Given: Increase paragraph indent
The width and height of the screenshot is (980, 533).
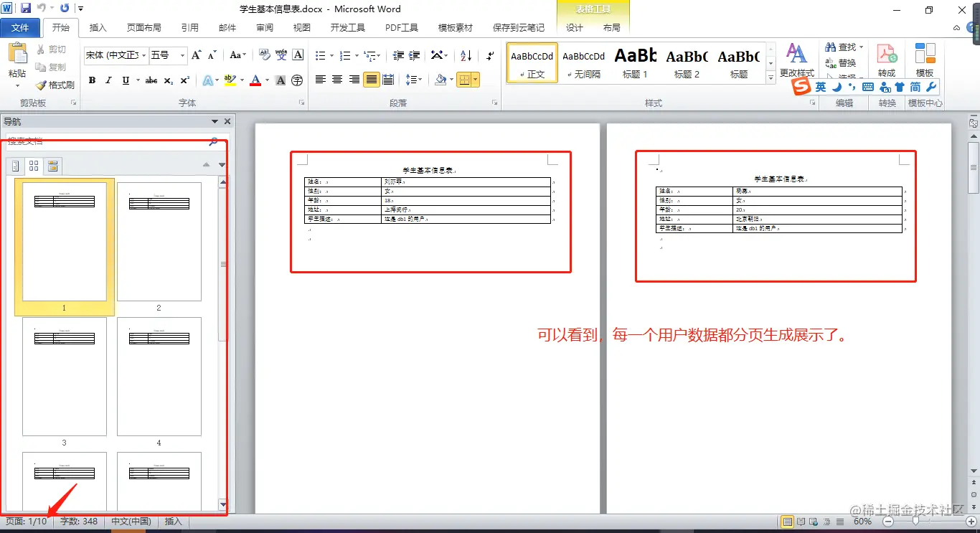Looking at the screenshot, I should coord(415,55).
